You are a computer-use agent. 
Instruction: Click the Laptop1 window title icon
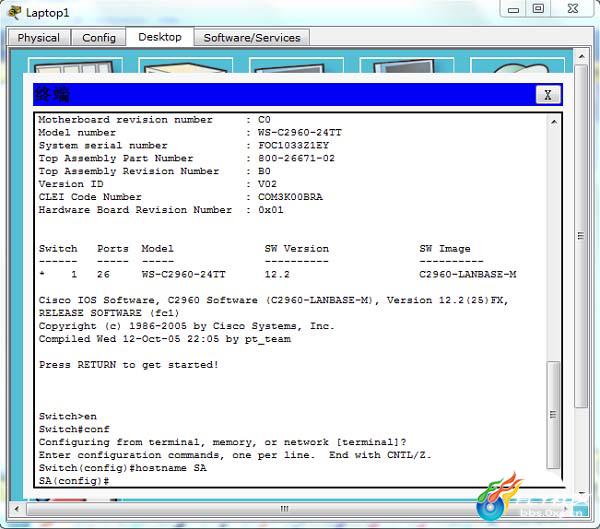coord(15,12)
